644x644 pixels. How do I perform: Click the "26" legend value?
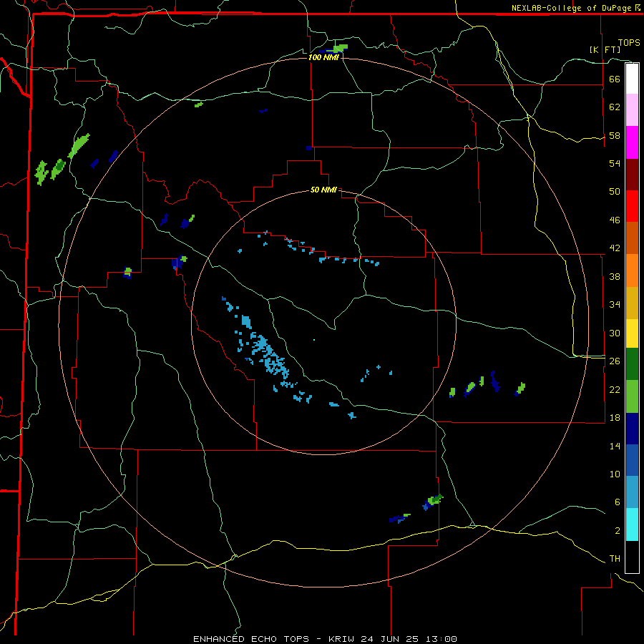[615, 361]
